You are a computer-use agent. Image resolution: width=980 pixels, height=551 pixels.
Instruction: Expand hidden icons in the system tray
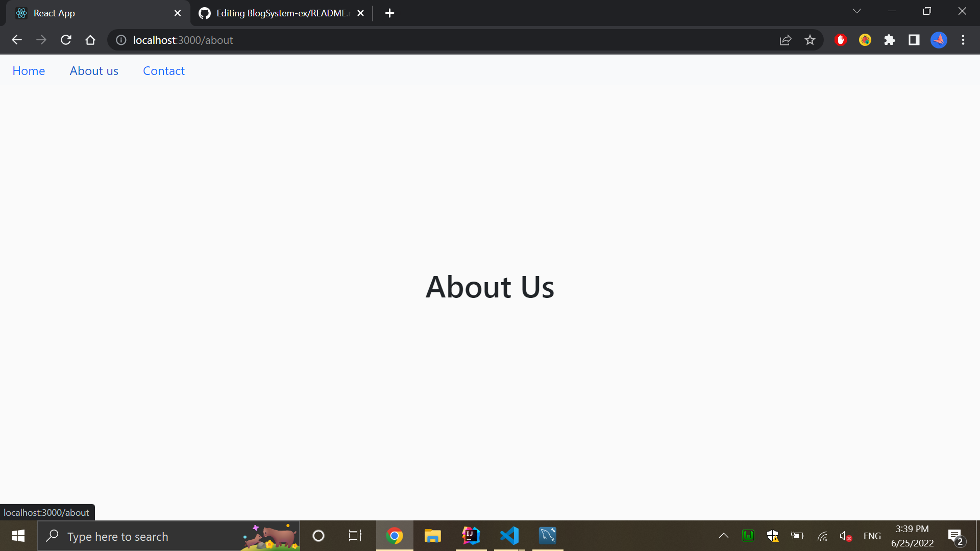point(723,536)
